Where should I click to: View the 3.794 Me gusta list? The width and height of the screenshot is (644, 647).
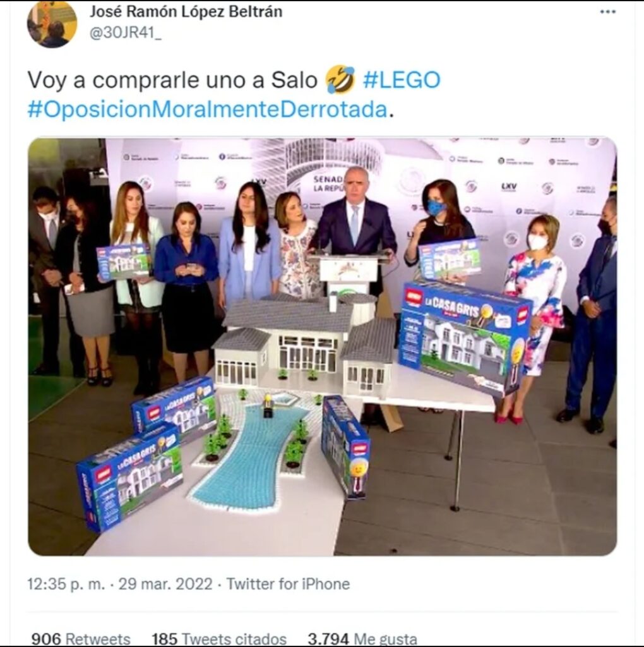(362, 639)
